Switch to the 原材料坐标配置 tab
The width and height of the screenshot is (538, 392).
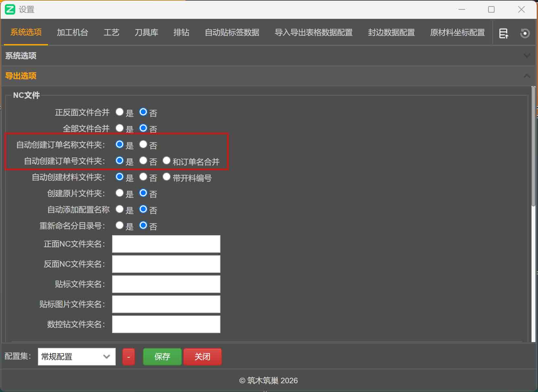457,32
